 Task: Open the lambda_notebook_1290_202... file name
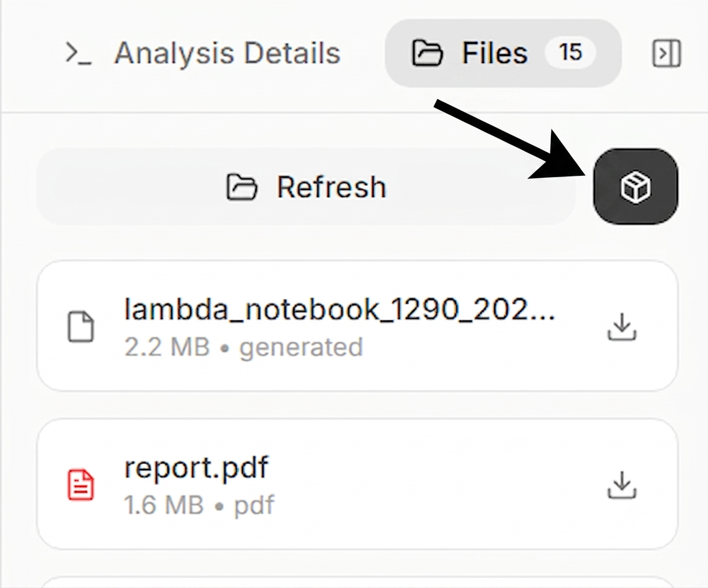(340, 310)
